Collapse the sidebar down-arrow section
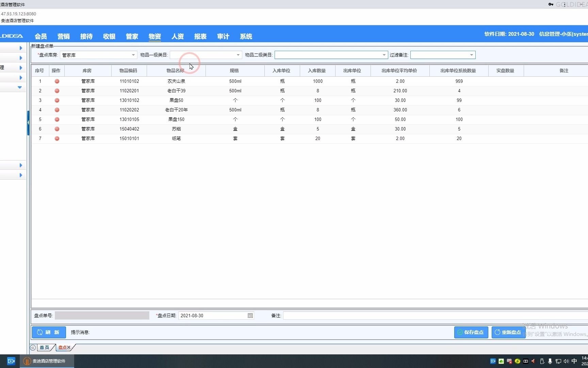 pyautogui.click(x=20, y=88)
